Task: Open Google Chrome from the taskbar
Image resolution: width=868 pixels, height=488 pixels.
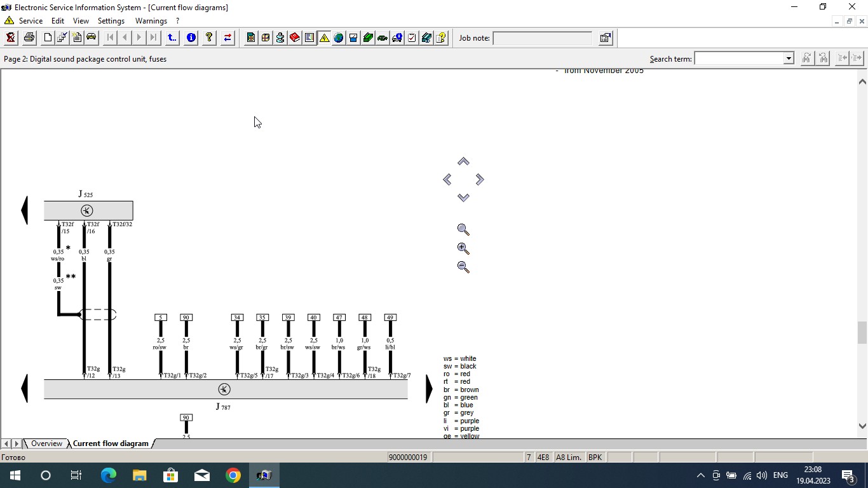Action: (x=233, y=475)
